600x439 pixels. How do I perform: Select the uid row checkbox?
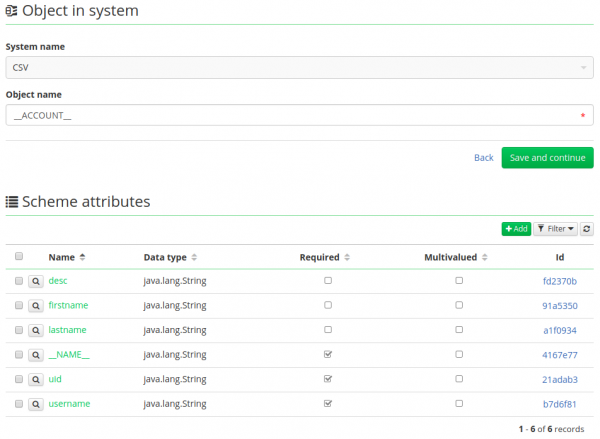pos(19,379)
